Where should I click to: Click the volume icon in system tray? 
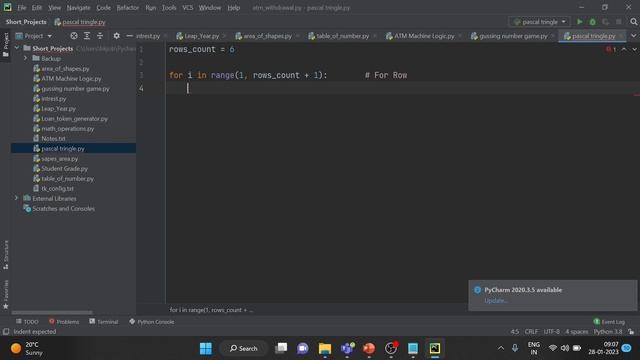(x=565, y=348)
